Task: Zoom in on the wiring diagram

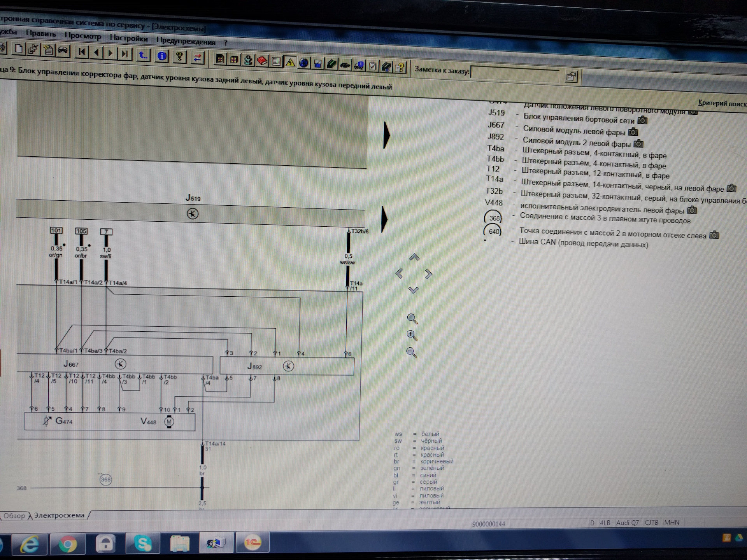Action: [x=412, y=335]
